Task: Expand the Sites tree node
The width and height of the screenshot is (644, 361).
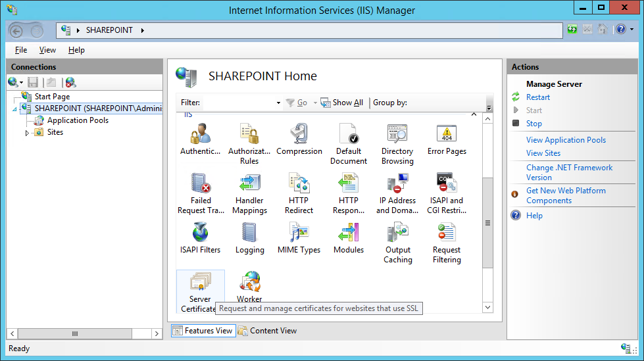Action: tap(27, 133)
